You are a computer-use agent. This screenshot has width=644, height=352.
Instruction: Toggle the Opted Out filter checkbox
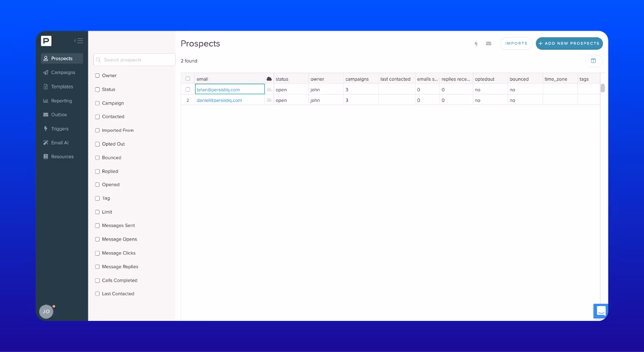(x=97, y=144)
